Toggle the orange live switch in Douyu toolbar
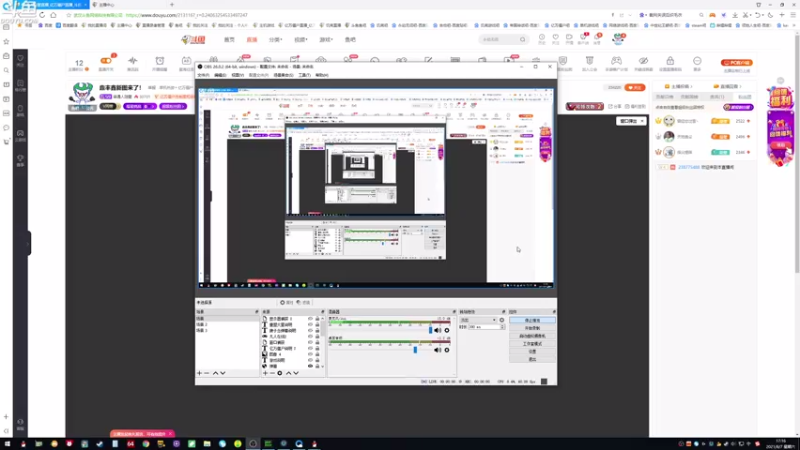Image resolution: width=800 pixels, height=450 pixels. click(x=106, y=61)
